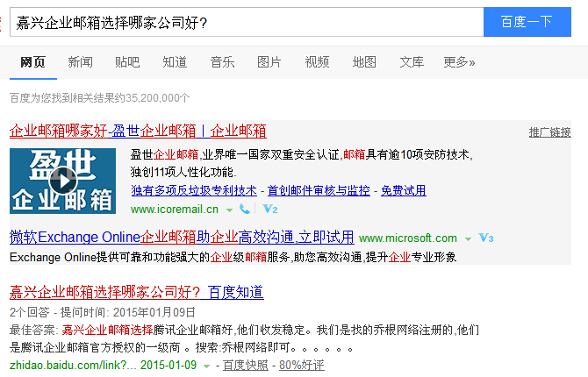Image resolution: width=588 pixels, height=377 pixels.
Task: Open the 免费试用 free trial link
Action: pos(403,190)
